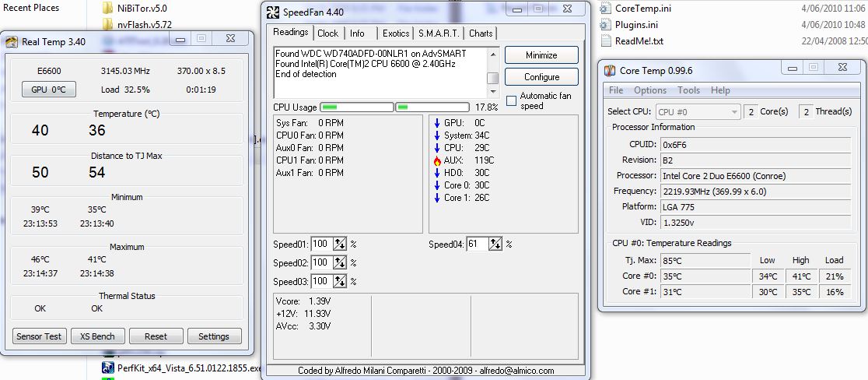868x380 pixels.
Task: Click the flame icon next to AUX 119C
Action: (x=437, y=160)
